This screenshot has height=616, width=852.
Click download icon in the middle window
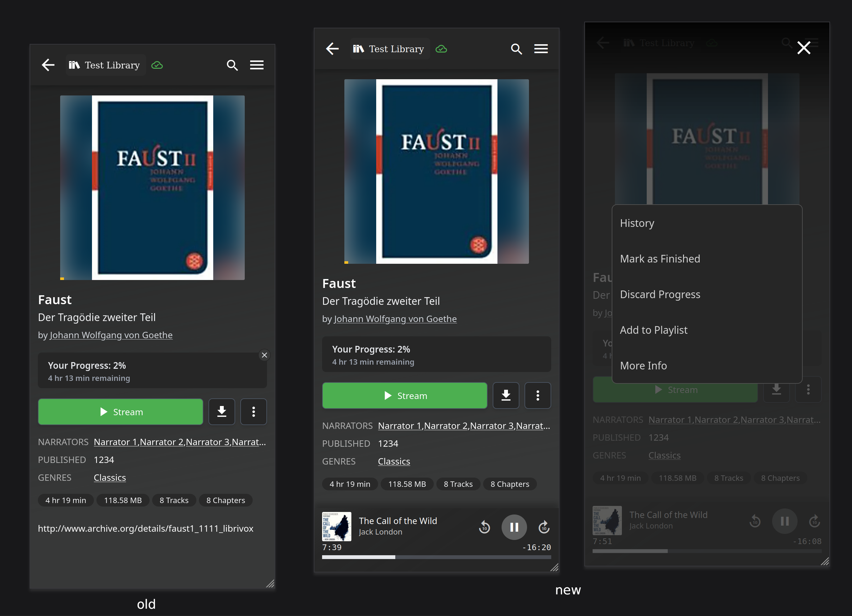pos(506,395)
